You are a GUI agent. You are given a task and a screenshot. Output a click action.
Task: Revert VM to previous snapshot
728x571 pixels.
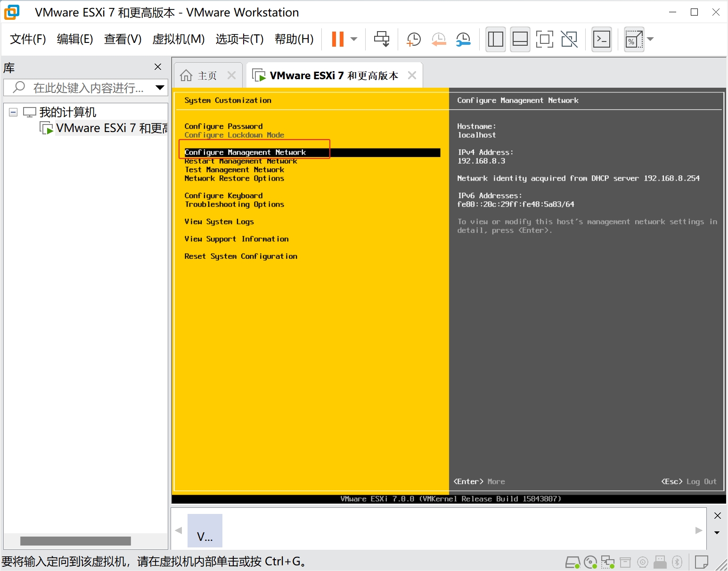(439, 39)
